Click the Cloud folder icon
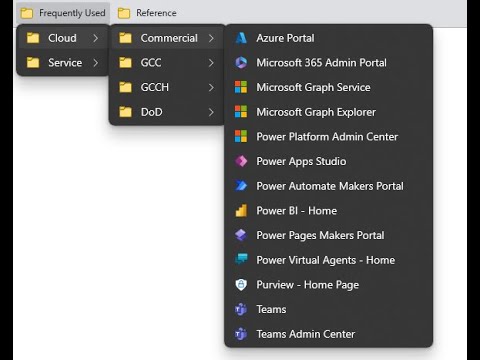The image size is (480, 360). [33, 38]
